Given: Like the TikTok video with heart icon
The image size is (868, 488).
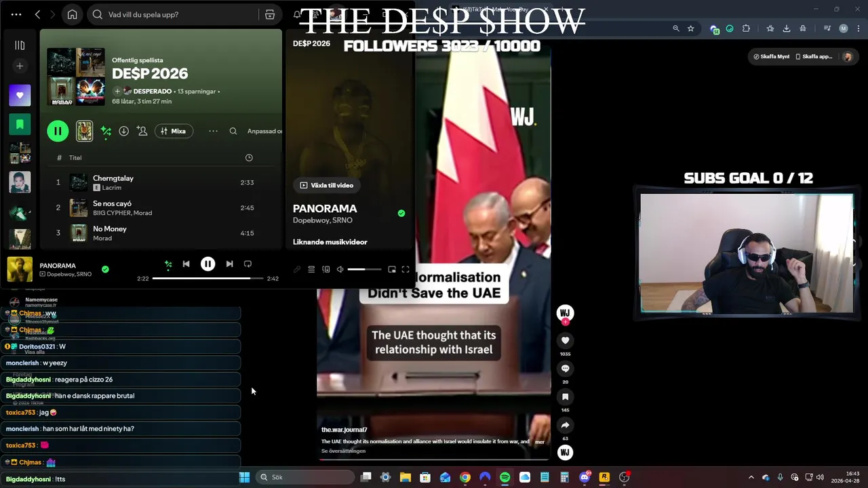Looking at the screenshot, I should pyautogui.click(x=565, y=340).
